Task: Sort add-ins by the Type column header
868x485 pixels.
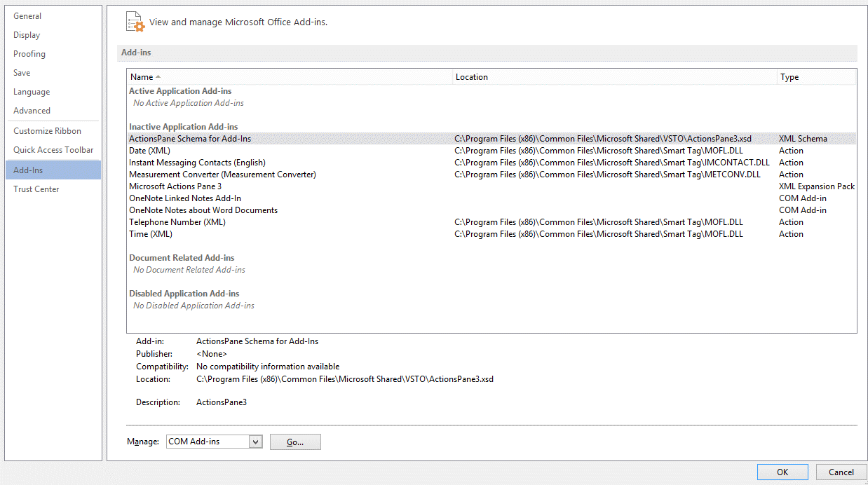Action: pos(816,77)
